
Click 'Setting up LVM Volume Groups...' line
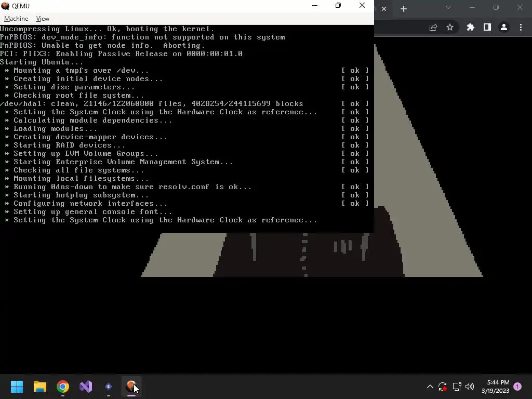pyautogui.click(x=81, y=153)
